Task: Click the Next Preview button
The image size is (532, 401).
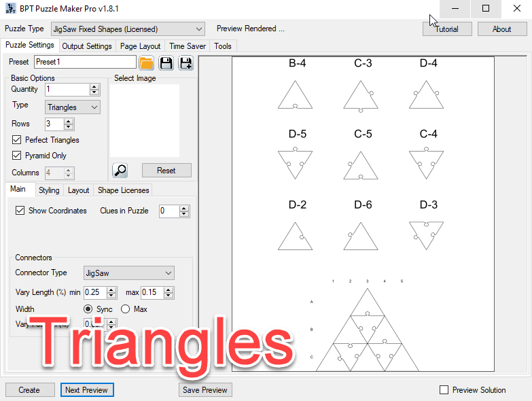Action: (86, 390)
